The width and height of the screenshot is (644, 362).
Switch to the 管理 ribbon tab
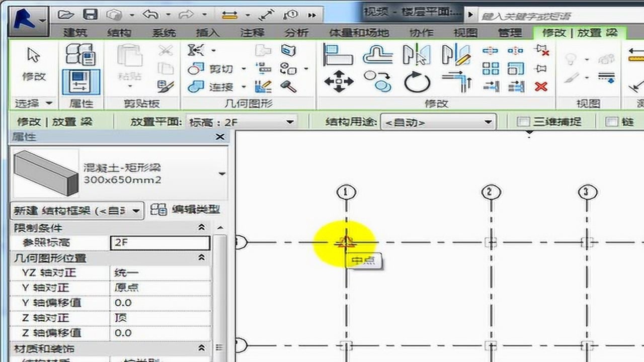pos(510,32)
